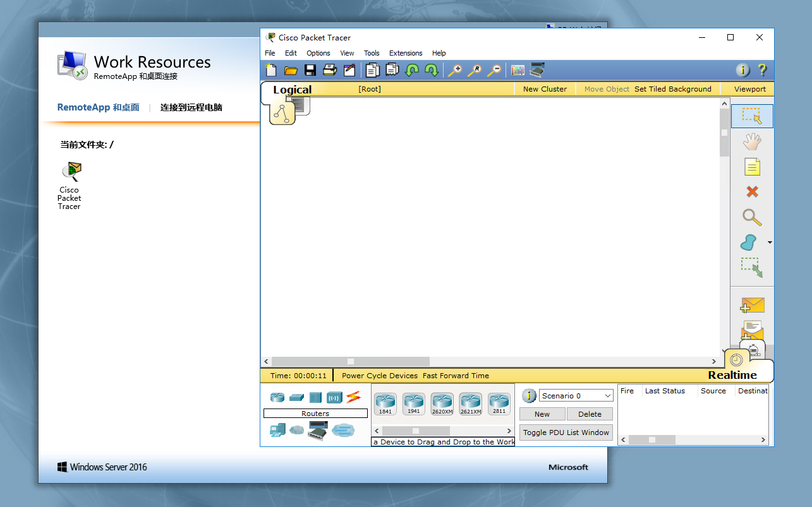The width and height of the screenshot is (812, 507).
Task: Select the Switches device category icon
Action: (x=296, y=397)
